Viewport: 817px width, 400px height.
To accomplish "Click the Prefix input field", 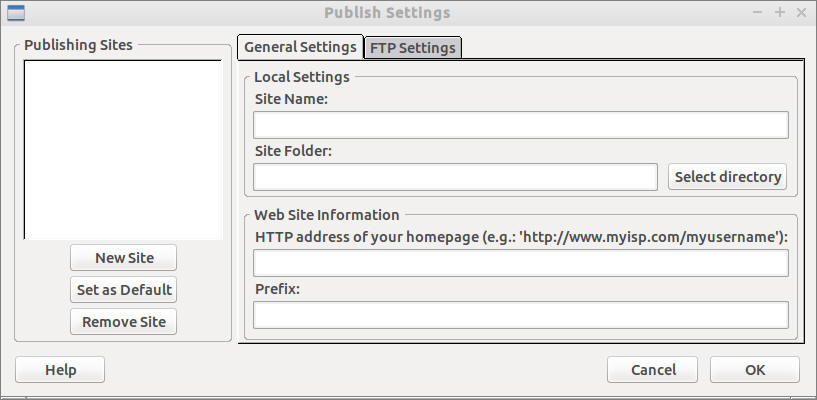I will pos(520,315).
